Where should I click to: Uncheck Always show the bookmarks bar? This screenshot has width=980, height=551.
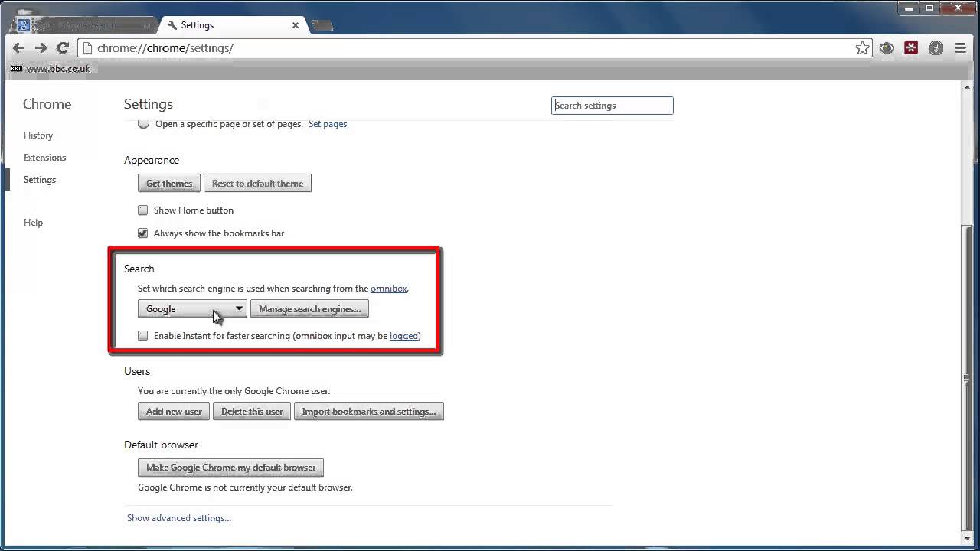coord(143,233)
